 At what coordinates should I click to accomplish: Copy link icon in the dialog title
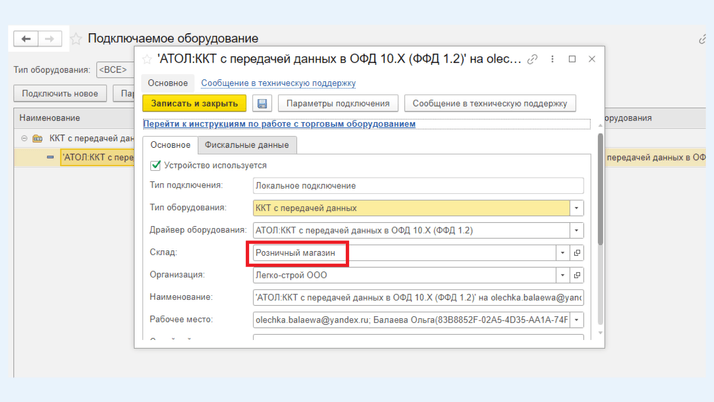(532, 59)
